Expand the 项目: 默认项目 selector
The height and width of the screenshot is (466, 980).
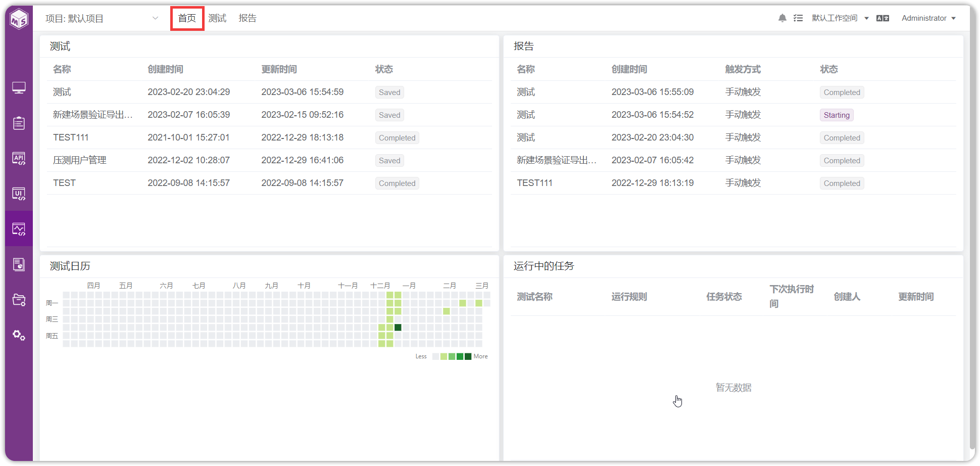point(102,19)
